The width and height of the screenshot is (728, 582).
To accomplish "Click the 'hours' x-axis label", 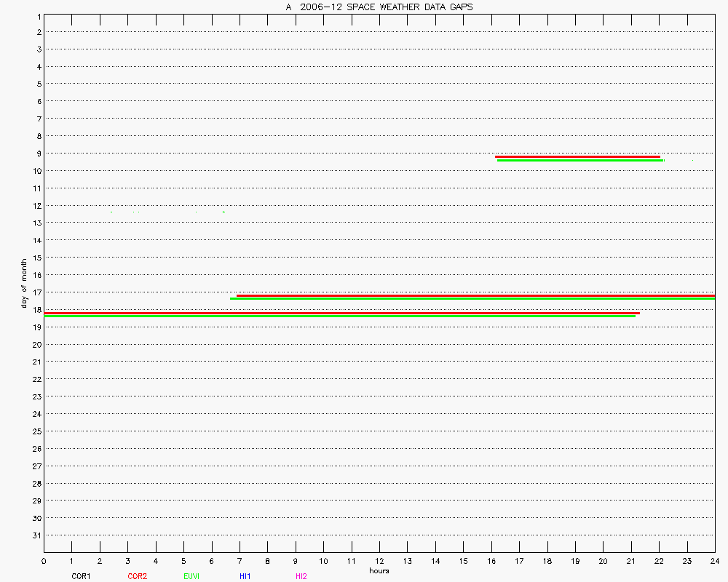I will coord(379,570).
